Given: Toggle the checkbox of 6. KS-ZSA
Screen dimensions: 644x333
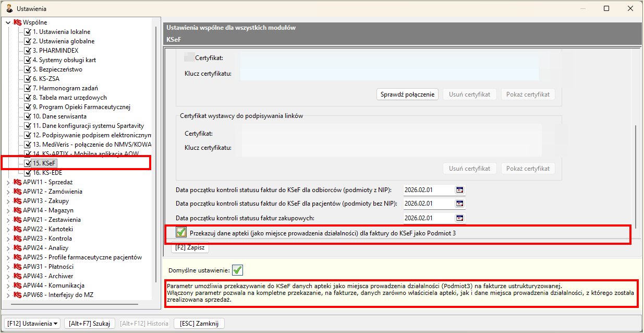Looking at the screenshot, I should click(28, 79).
